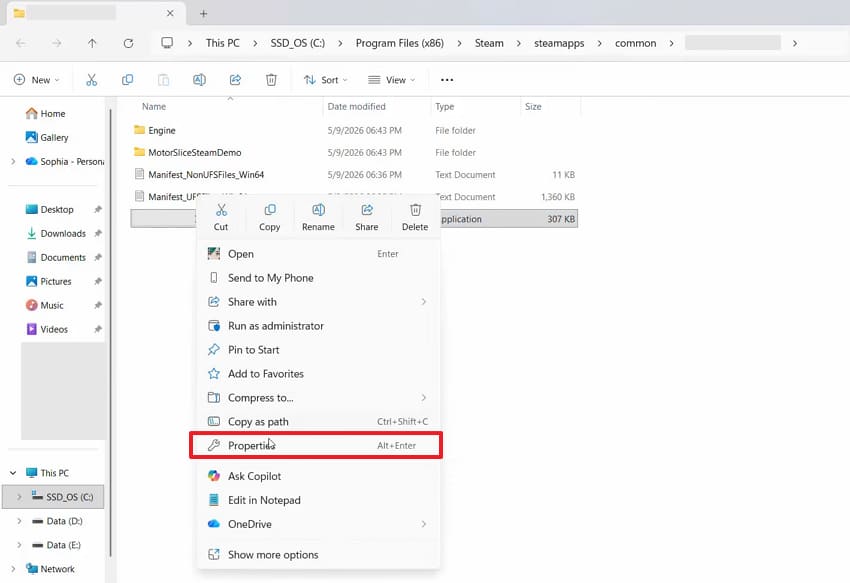Open the New dropdown menu
Image resolution: width=850 pixels, height=583 pixels.
(36, 80)
